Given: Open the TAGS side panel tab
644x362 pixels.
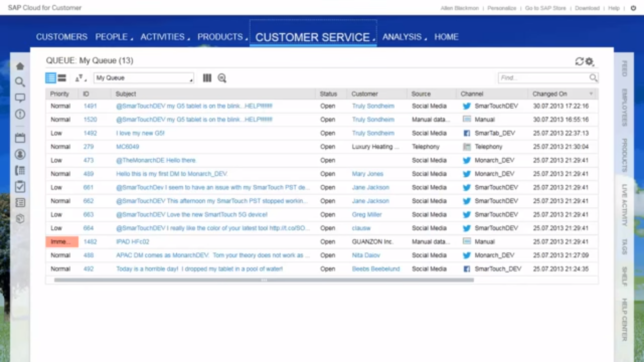Looking at the screenshot, I should (624, 247).
